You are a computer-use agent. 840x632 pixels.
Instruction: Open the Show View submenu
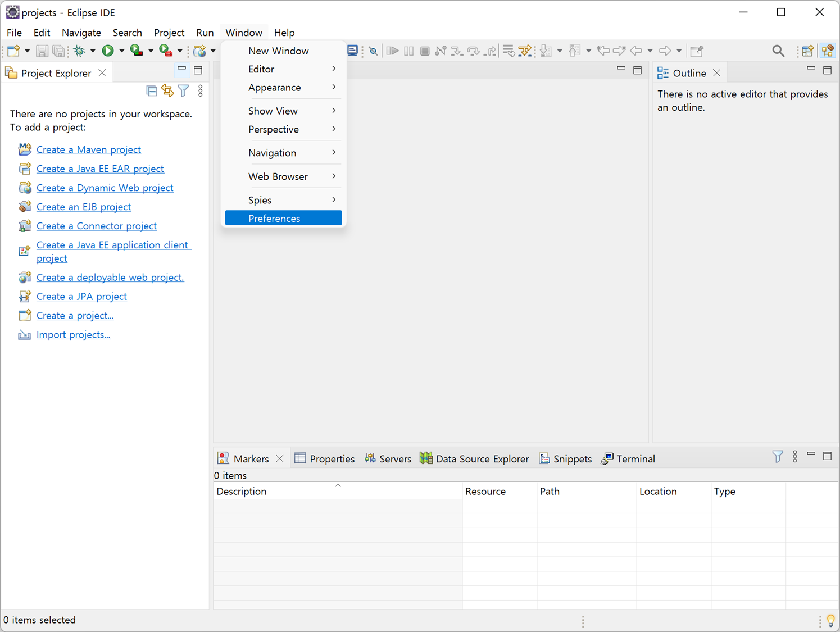pyautogui.click(x=284, y=111)
